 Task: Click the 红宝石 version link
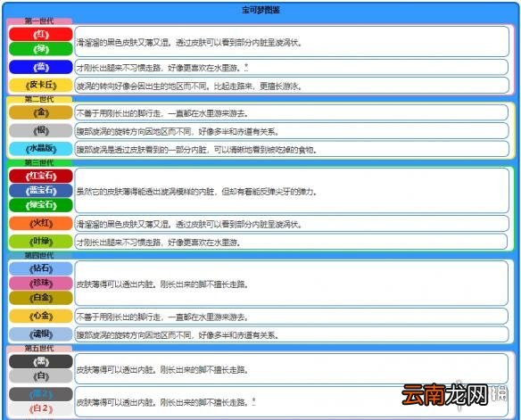41,176
